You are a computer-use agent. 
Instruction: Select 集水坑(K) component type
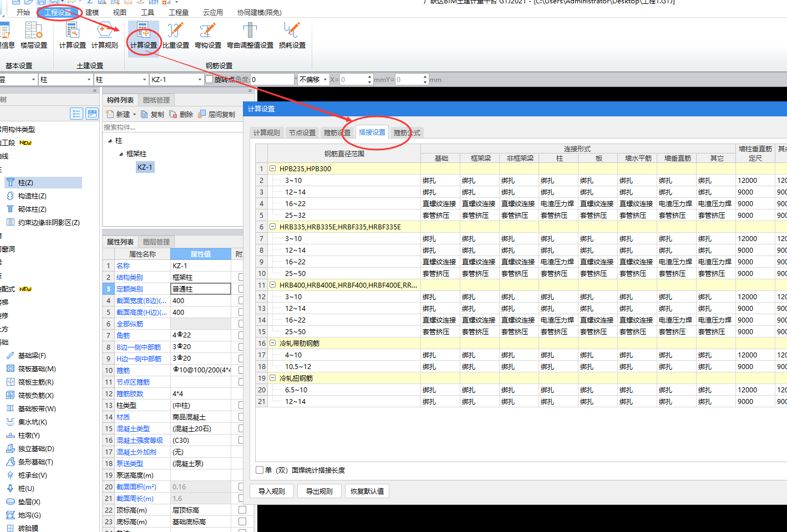pos(32,422)
